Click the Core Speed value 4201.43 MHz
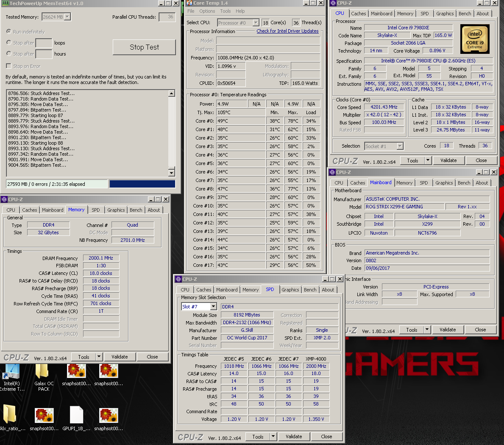Screen dimensions: 504x445 (384, 107)
